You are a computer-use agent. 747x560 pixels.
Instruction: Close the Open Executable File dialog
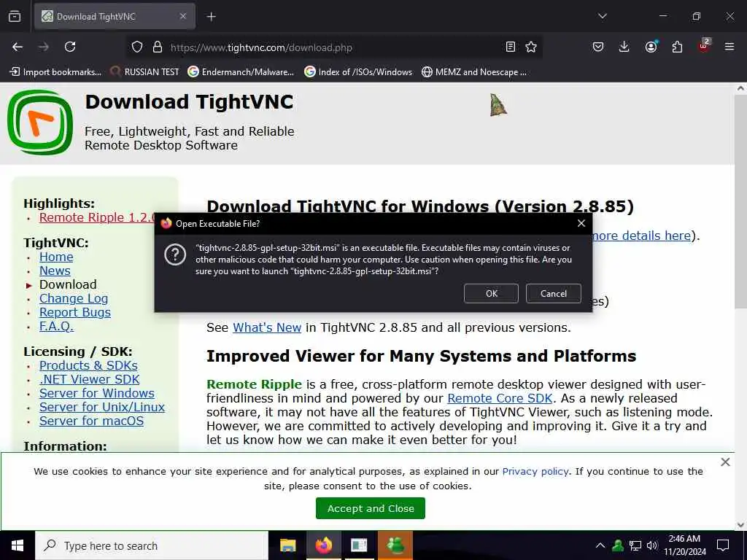[581, 223]
